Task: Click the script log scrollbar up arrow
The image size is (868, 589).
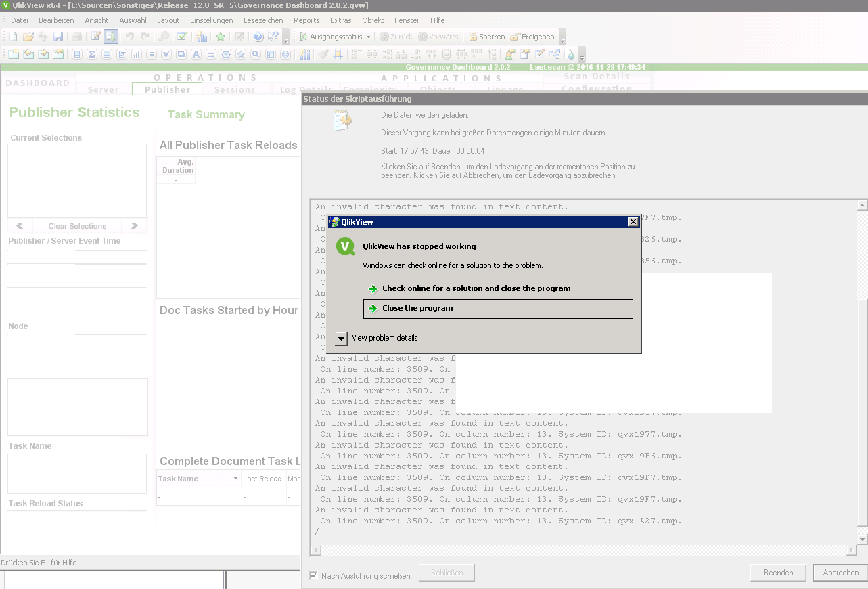Action: point(862,205)
